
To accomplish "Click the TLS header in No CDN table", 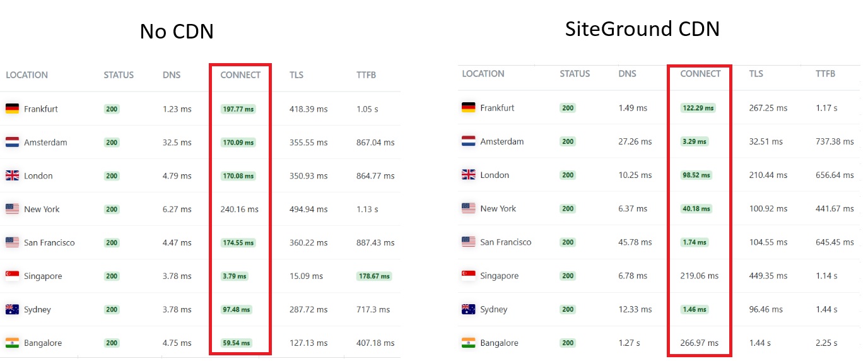I will [x=296, y=75].
